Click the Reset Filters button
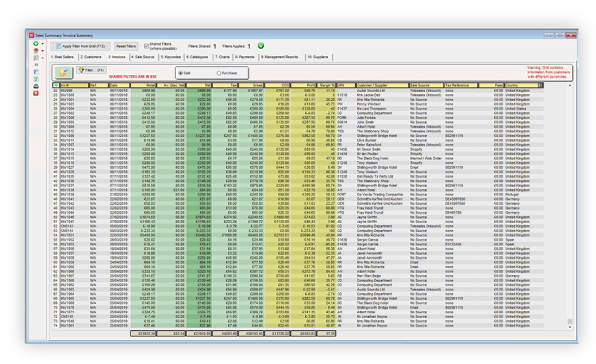This screenshot has width=596, height=364. click(x=126, y=46)
